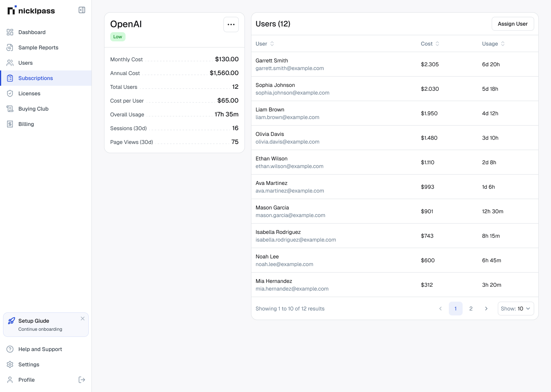Go to Users in the sidebar
The width and height of the screenshot is (551, 392).
25,63
